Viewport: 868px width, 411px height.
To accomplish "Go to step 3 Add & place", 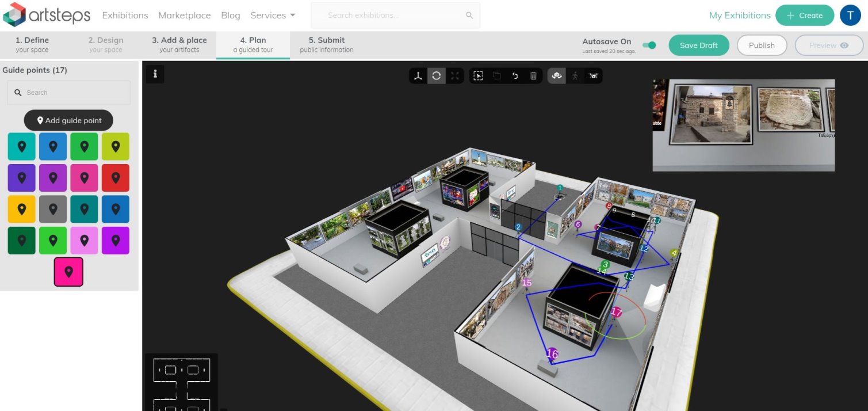I will pos(179,45).
